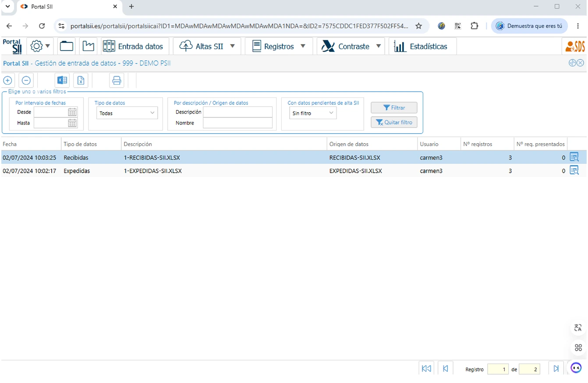Sort by the Fecha column header
Screen dimensions: 588x383
coord(31,144)
